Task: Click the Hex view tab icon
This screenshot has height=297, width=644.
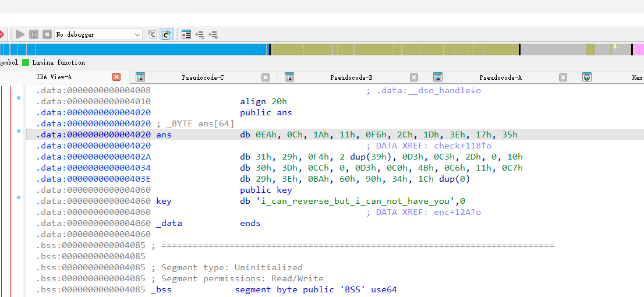Action: (x=587, y=77)
